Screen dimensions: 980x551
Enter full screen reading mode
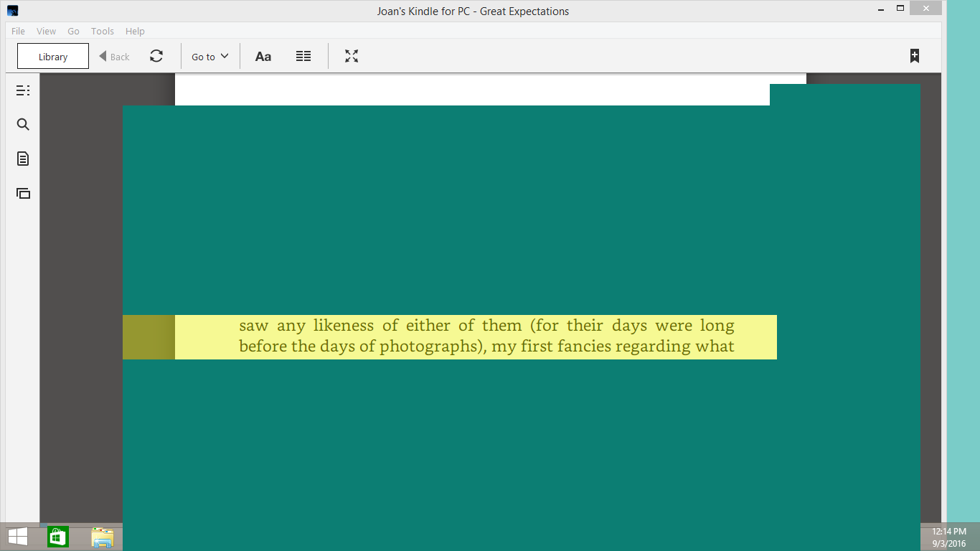[351, 55]
